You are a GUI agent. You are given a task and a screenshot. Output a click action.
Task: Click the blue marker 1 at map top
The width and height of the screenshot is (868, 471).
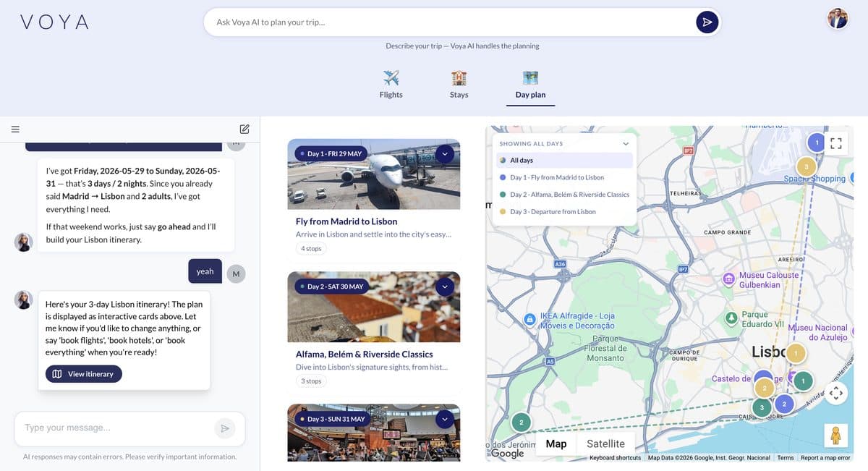(x=817, y=143)
